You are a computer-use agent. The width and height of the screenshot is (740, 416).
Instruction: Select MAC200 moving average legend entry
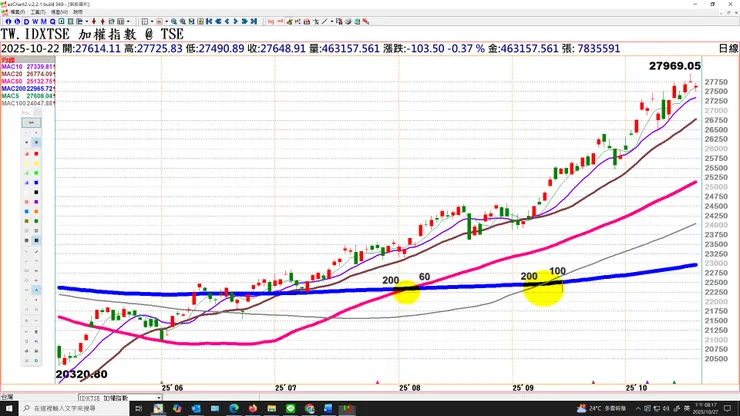pos(28,88)
